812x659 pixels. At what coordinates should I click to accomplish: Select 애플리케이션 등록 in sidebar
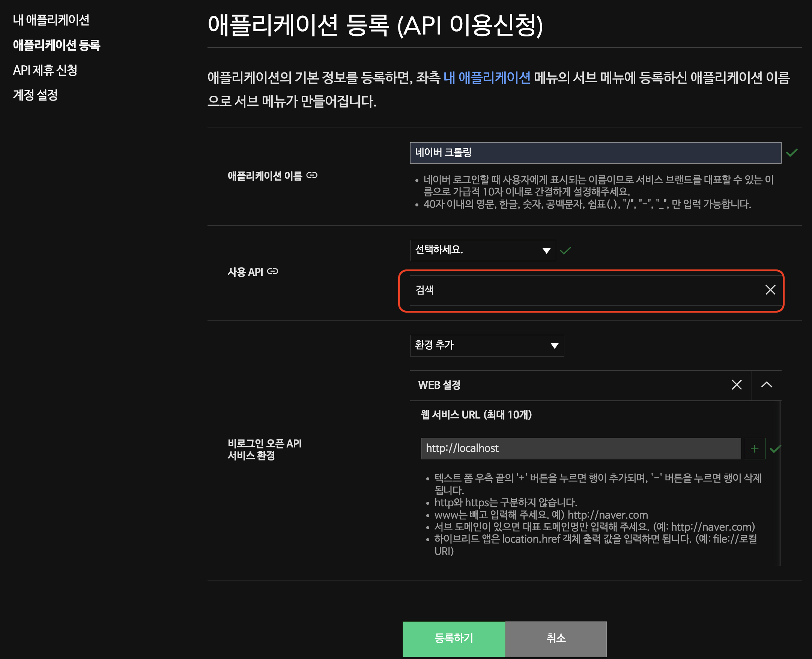pyautogui.click(x=57, y=45)
